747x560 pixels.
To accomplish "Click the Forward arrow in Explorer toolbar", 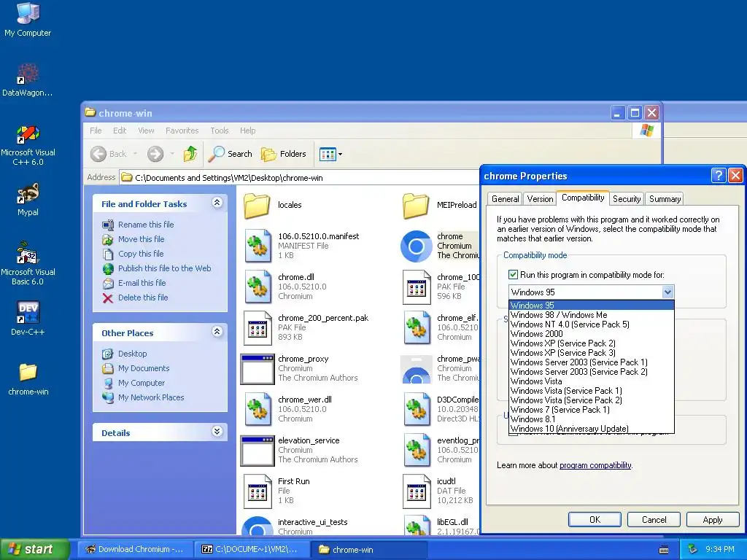I will tap(155, 154).
